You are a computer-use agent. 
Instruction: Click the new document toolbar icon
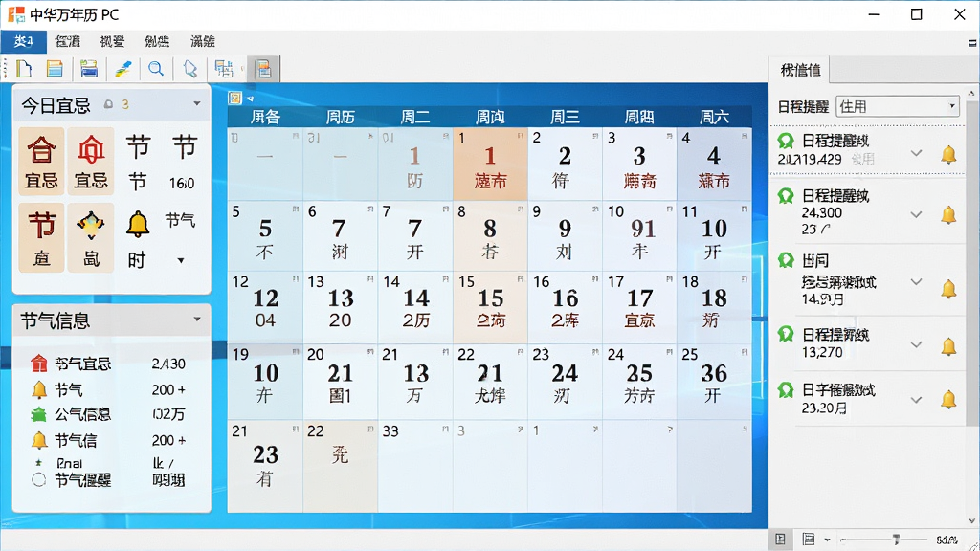pos(24,69)
